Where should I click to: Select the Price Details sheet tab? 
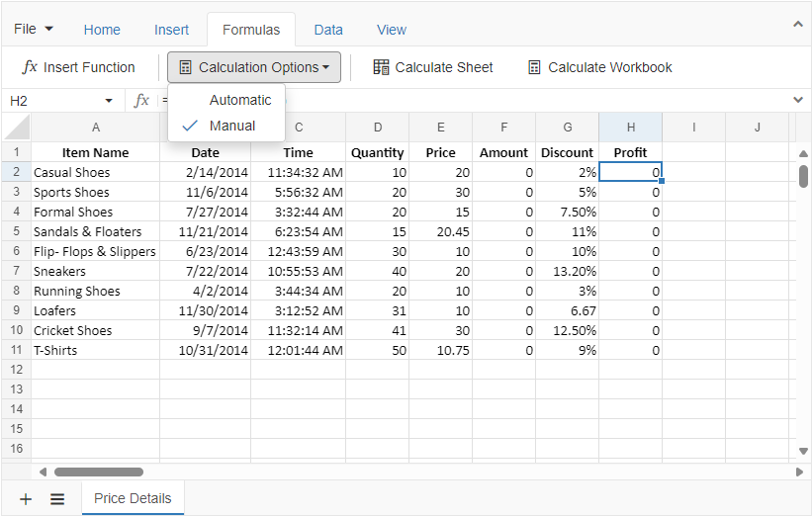click(133, 498)
